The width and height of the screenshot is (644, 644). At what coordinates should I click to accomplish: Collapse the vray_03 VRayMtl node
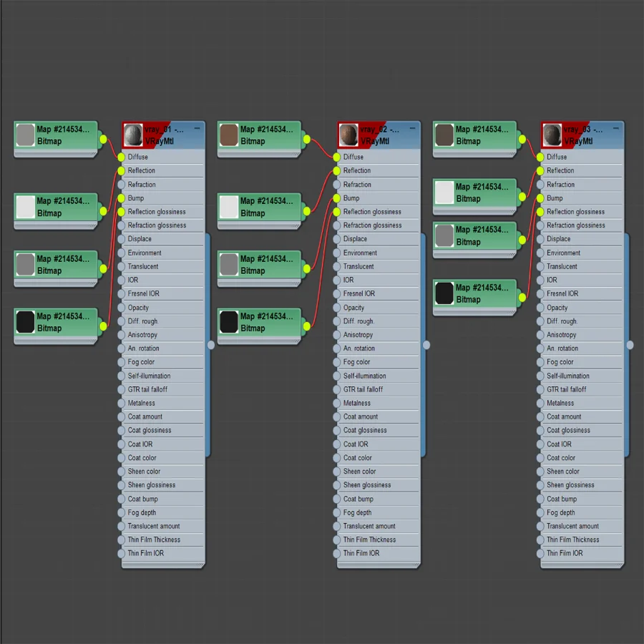coord(615,129)
